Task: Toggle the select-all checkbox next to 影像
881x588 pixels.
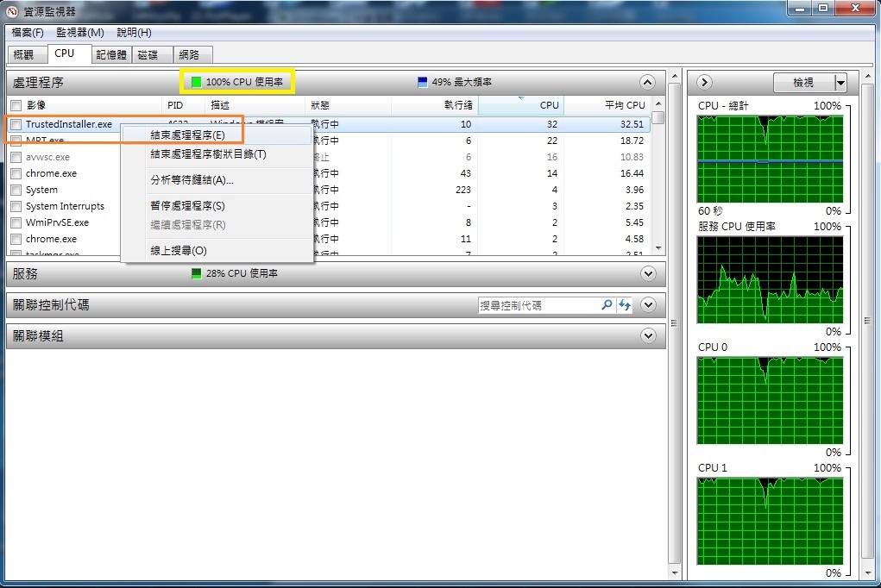Action: pos(16,105)
